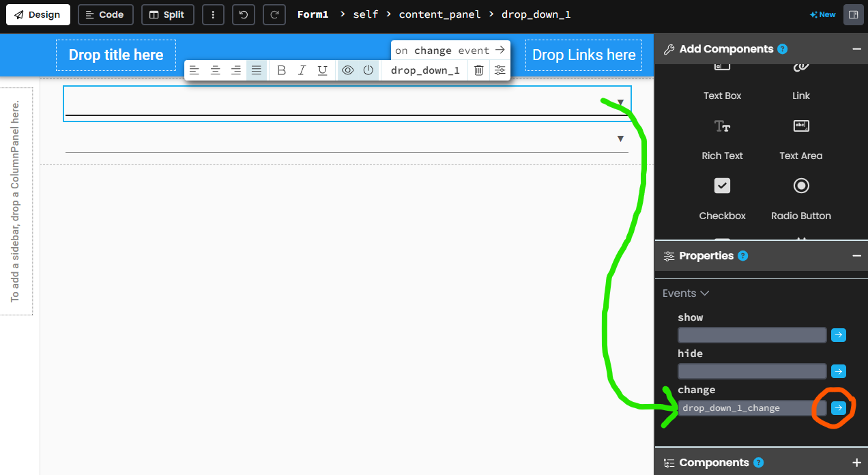The height and width of the screenshot is (475, 868).
Task: Delete drop_down_1 using the trash icon
Action: [478, 70]
